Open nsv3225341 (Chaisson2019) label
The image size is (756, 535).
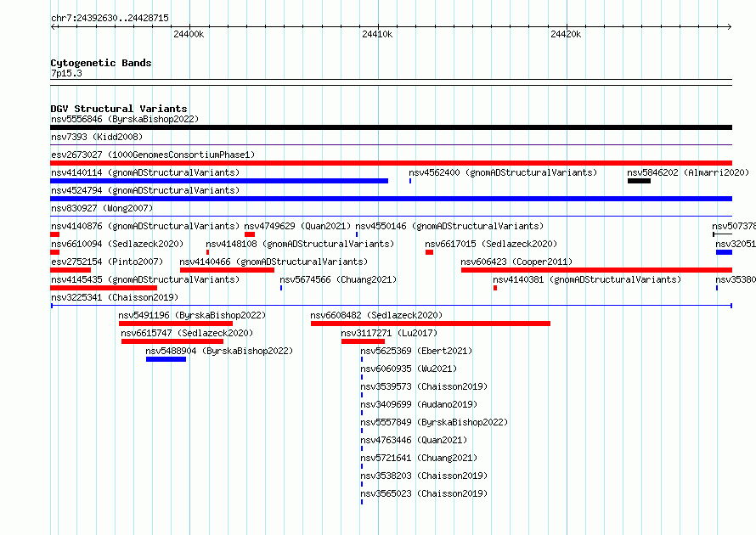[x=115, y=297]
